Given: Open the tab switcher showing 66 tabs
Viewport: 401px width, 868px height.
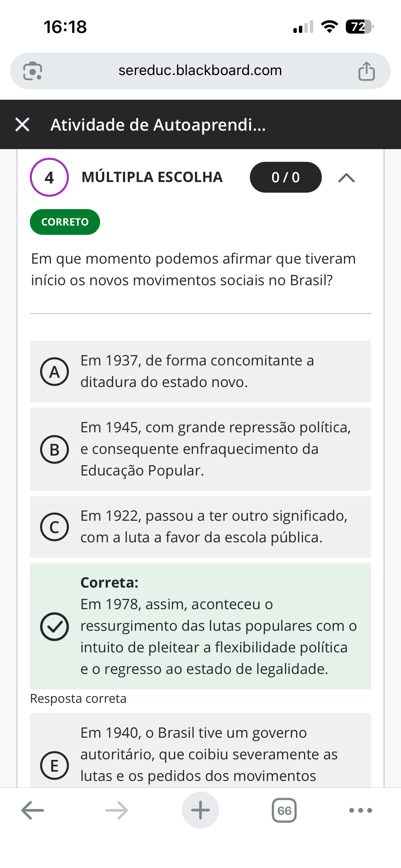Looking at the screenshot, I should pyautogui.click(x=284, y=810).
